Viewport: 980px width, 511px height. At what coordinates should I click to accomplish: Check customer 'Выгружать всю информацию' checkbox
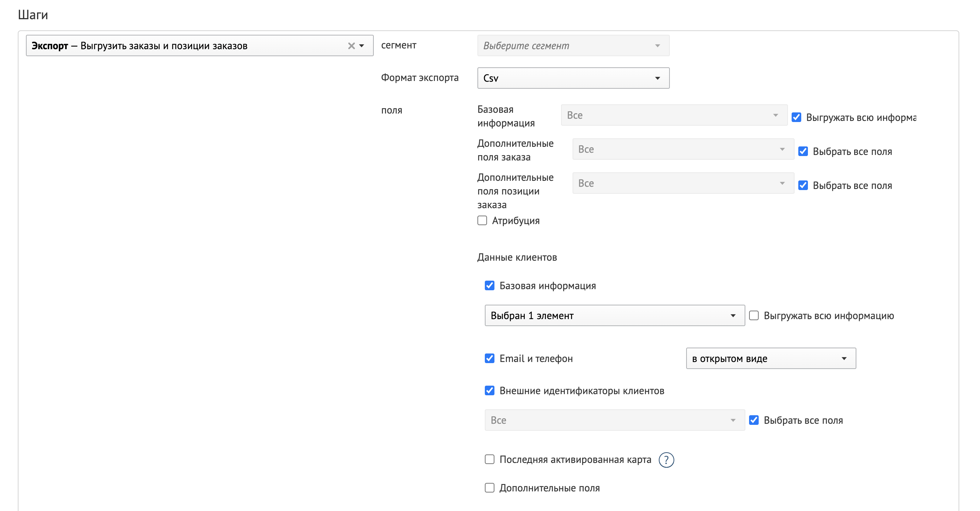[754, 315]
